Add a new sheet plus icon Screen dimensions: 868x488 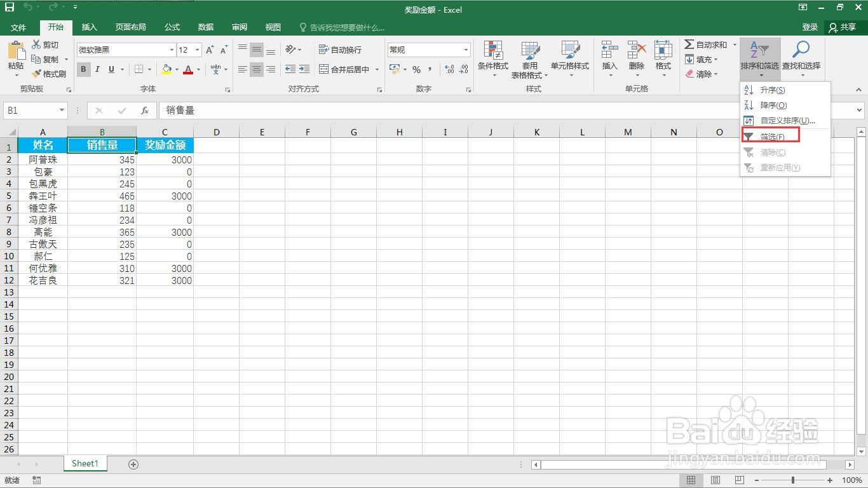click(133, 464)
